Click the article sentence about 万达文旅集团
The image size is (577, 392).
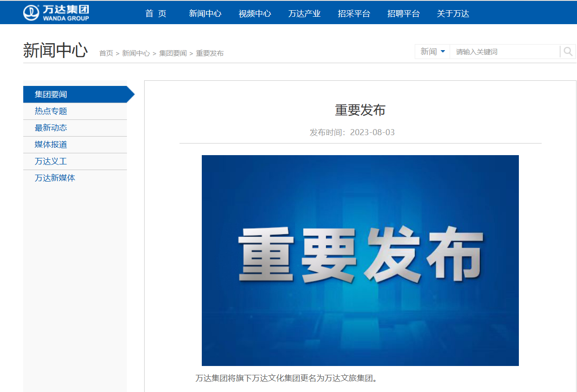pyautogui.click(x=286, y=378)
